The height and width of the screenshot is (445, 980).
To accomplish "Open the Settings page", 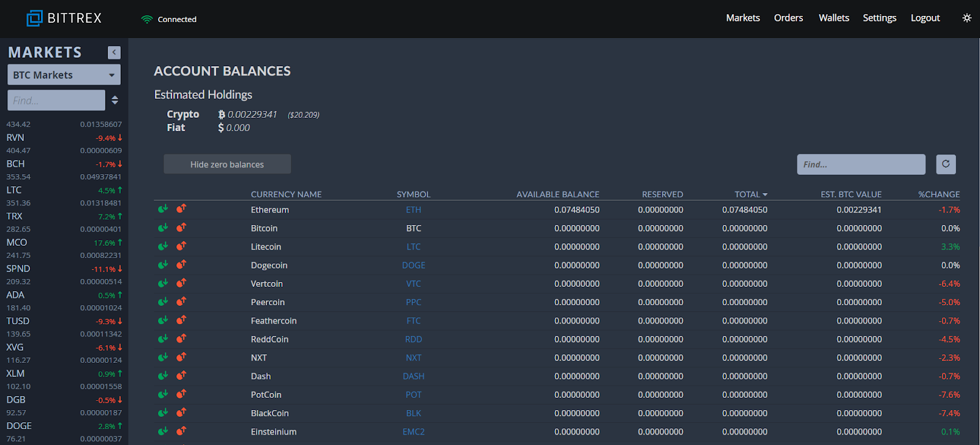I will [x=880, y=18].
